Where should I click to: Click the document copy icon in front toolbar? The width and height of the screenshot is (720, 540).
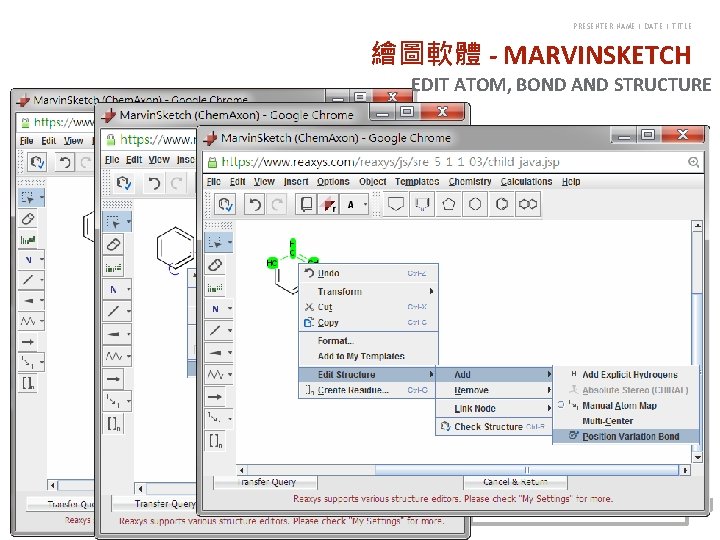(x=306, y=204)
